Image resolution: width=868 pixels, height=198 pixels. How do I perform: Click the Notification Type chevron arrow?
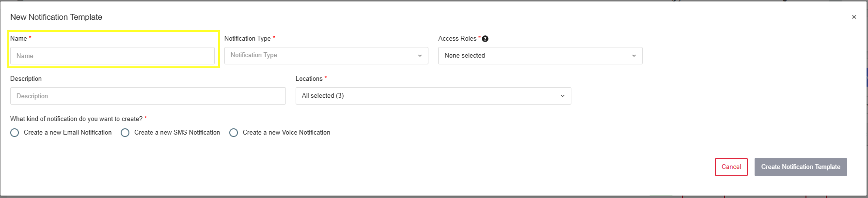420,56
